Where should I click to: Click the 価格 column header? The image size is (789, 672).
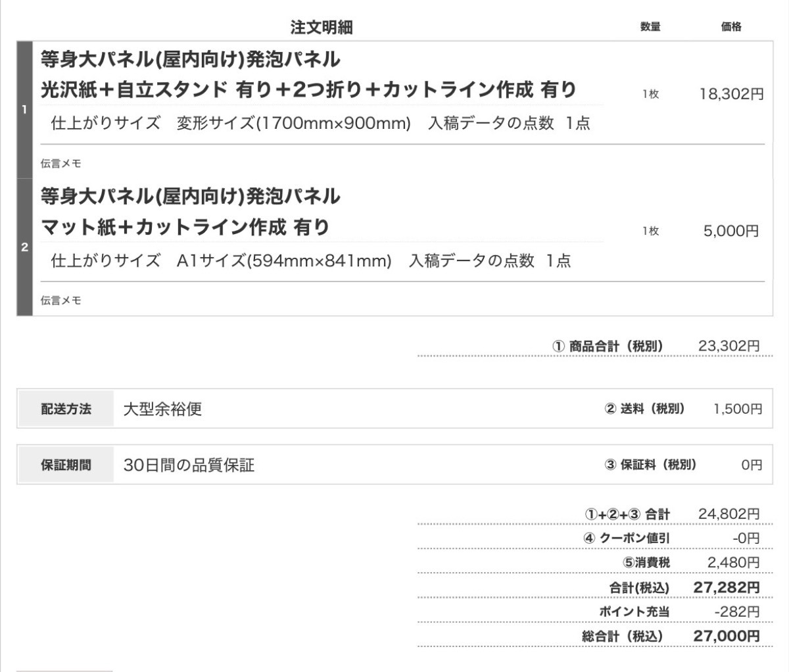coord(731,27)
